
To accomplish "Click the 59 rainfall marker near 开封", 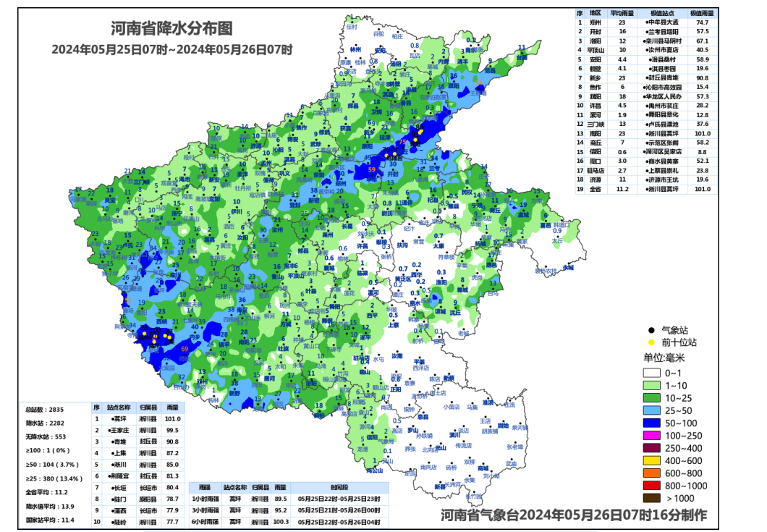I will point(371,169).
